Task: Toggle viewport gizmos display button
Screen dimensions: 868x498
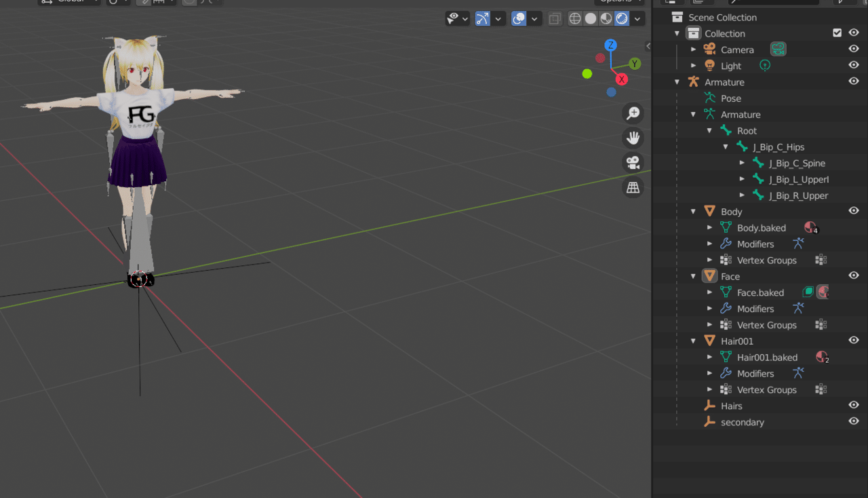Action: [x=483, y=18]
